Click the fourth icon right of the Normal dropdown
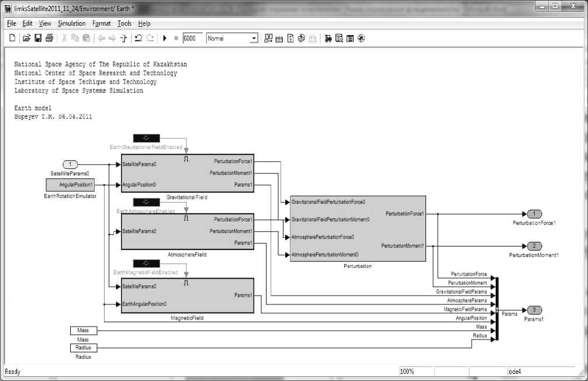588x381 pixels. (302, 38)
